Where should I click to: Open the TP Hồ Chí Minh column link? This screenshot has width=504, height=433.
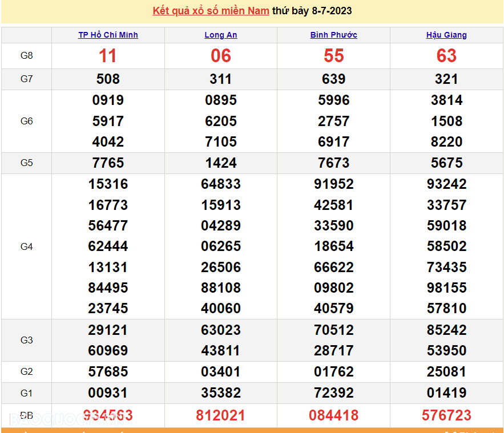click(107, 35)
